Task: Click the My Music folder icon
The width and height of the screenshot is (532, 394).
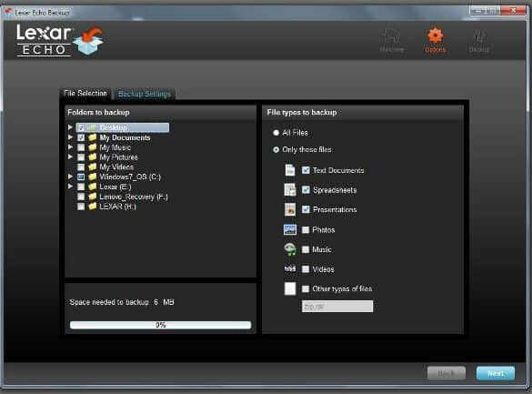Action: pos(92,147)
